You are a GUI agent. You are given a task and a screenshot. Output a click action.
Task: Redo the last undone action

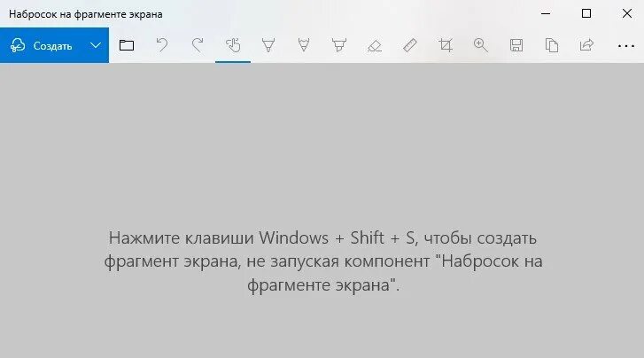coord(198,45)
